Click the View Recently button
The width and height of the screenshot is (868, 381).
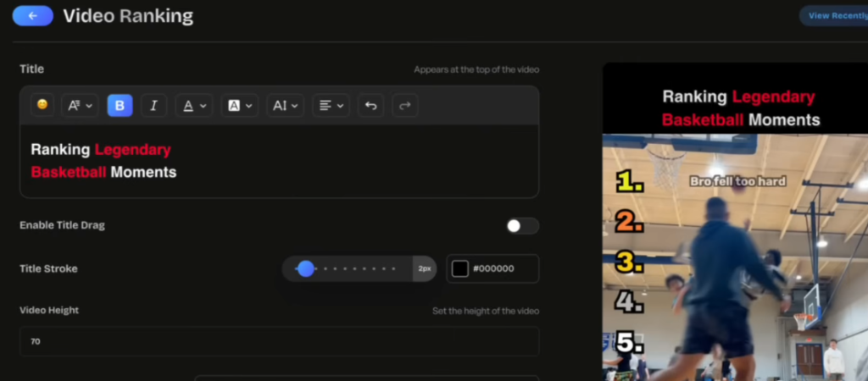(x=834, y=15)
